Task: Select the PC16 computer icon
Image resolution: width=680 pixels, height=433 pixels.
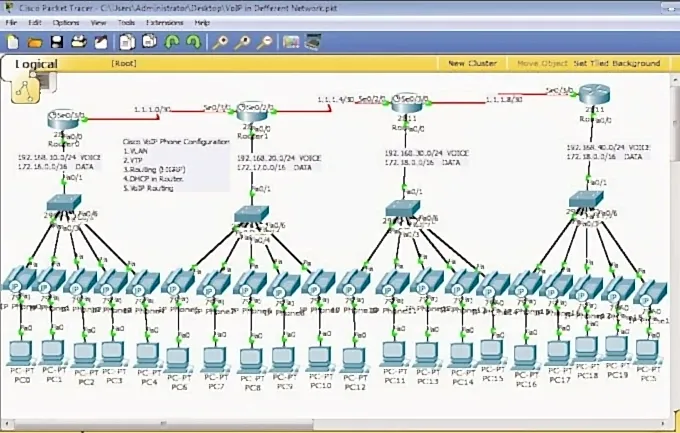Action: click(526, 358)
